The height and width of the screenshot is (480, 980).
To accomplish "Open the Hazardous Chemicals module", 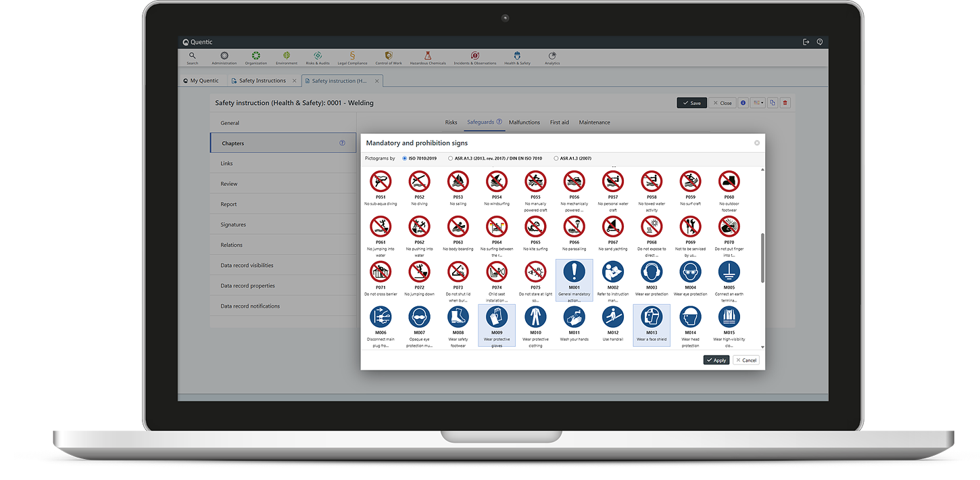I will [x=427, y=58].
